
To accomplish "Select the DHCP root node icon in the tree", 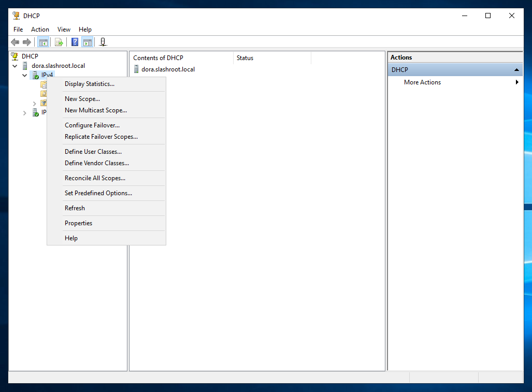I will pos(15,56).
